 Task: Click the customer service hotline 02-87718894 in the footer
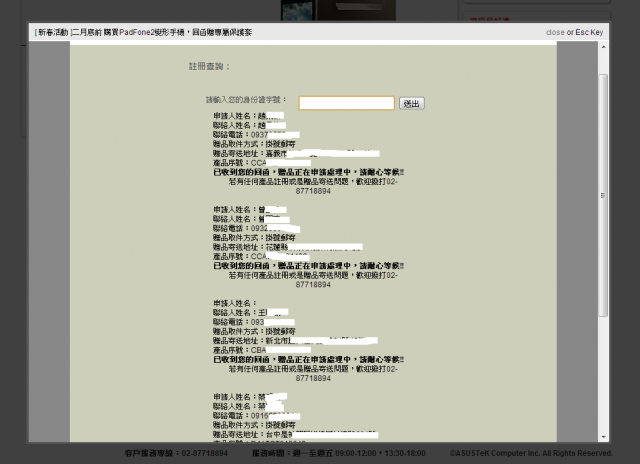tap(176, 453)
